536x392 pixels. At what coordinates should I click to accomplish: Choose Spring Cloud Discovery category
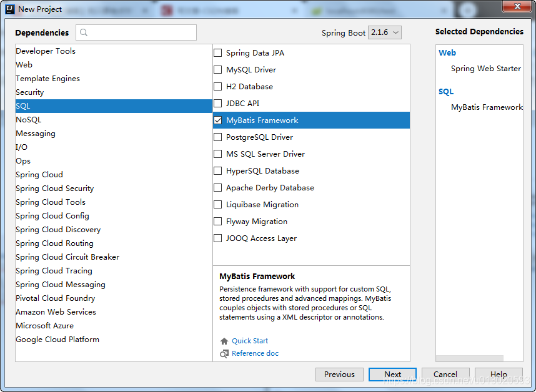(x=114, y=230)
